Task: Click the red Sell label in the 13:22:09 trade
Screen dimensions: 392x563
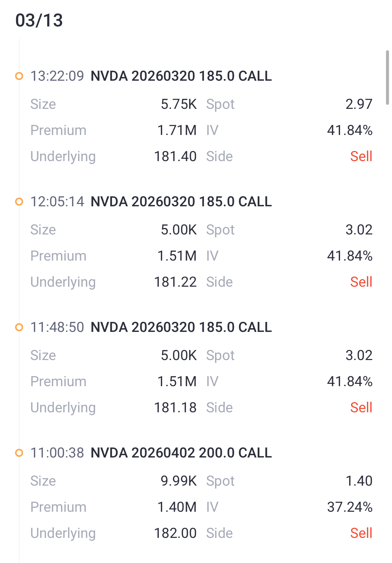Action: [361, 156]
